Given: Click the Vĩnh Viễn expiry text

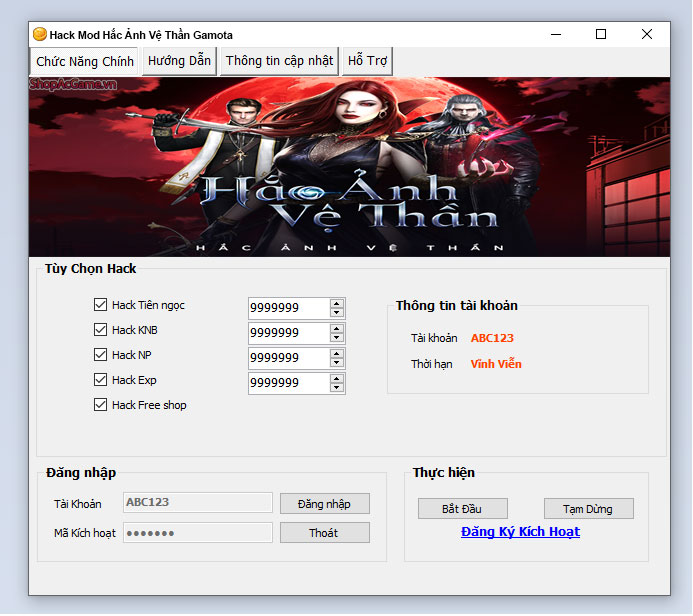Looking at the screenshot, I should tap(496, 364).
